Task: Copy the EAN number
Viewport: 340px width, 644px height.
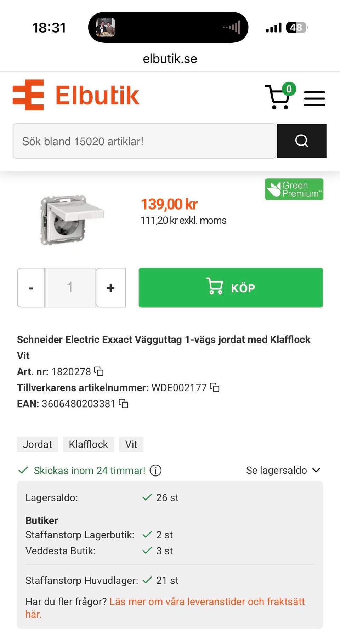Action: (124, 404)
